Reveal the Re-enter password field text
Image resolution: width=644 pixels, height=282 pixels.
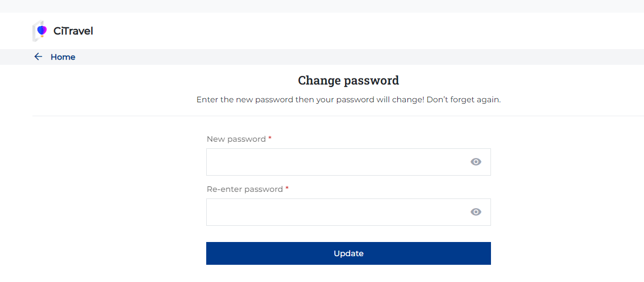click(x=476, y=212)
